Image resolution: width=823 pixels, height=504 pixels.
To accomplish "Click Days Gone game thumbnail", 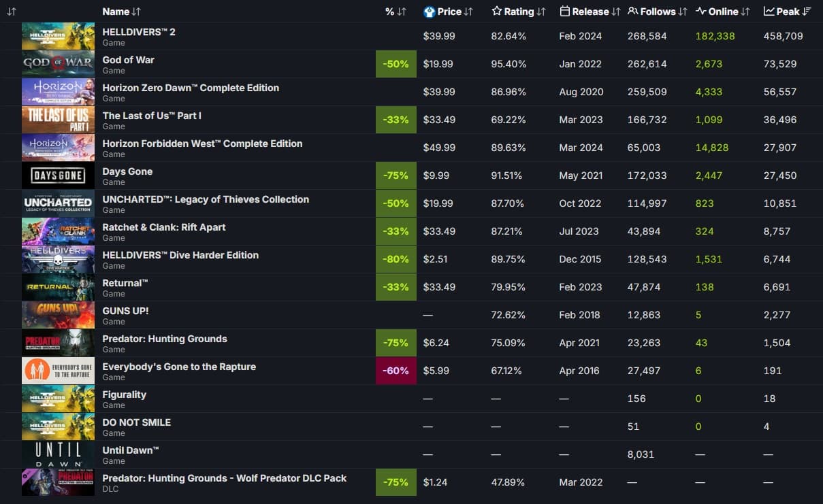I will pos(58,175).
